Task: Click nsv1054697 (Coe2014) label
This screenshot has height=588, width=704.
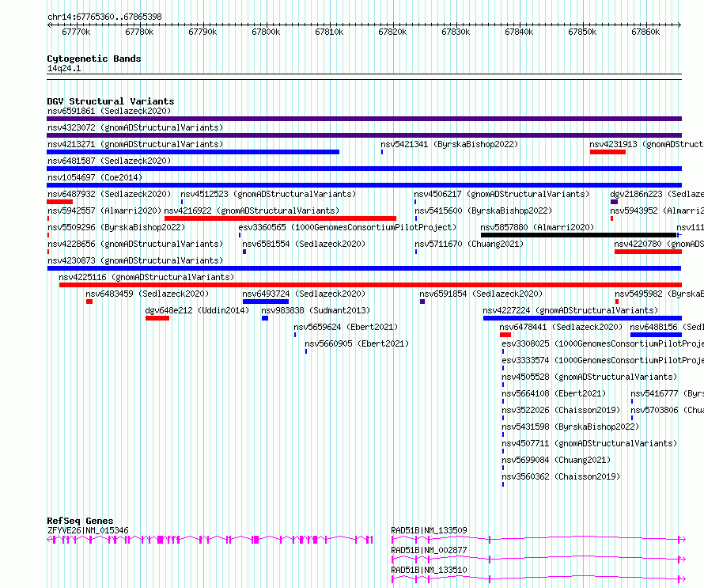Action: click(95, 177)
